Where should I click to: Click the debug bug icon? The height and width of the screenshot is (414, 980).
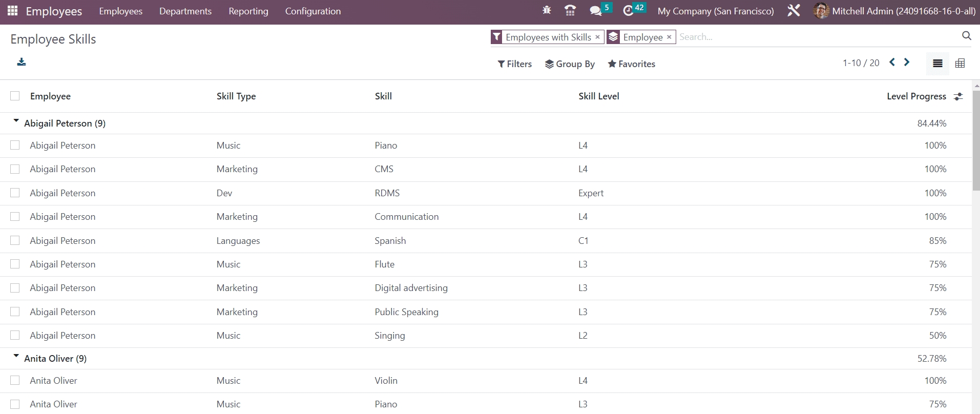point(547,10)
